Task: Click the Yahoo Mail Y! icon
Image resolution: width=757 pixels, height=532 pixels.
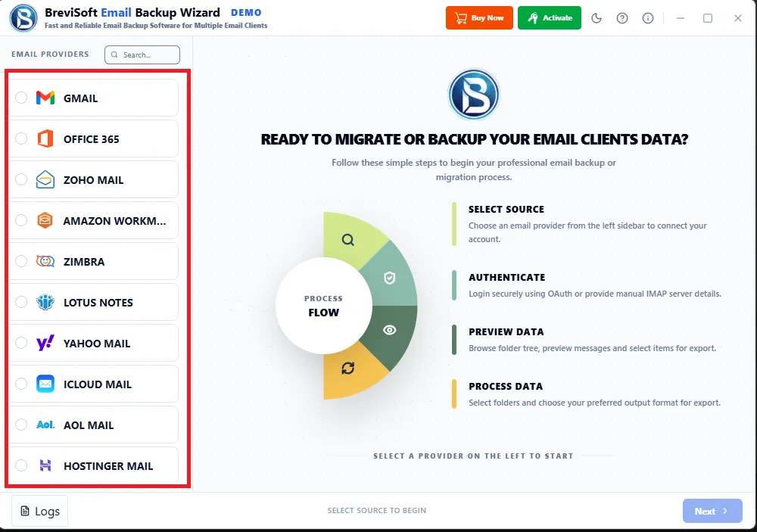Action: 45,343
